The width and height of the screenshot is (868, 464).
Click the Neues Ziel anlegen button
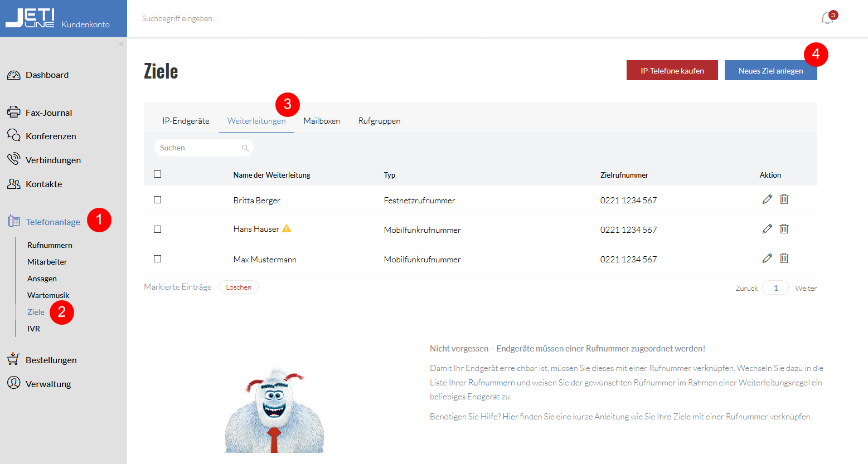click(770, 71)
